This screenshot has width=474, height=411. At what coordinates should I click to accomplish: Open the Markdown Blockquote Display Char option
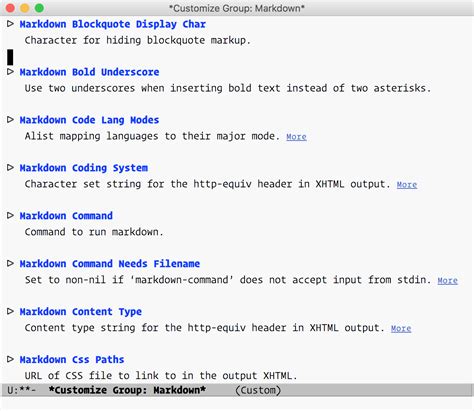click(113, 24)
